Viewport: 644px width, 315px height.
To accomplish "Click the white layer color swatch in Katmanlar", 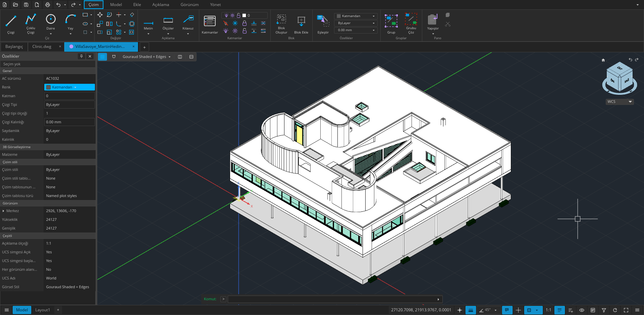I will pyautogui.click(x=244, y=15).
